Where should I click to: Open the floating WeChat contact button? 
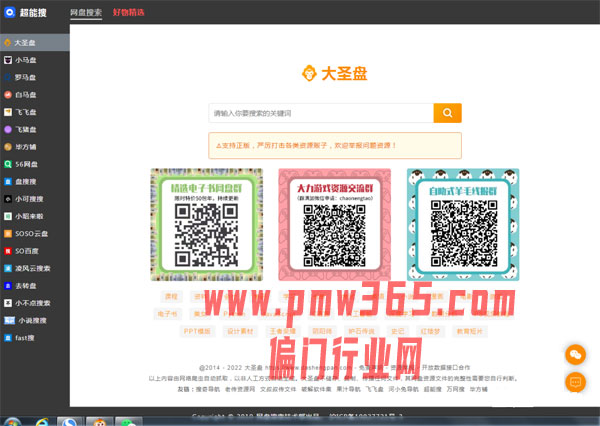click(x=576, y=355)
